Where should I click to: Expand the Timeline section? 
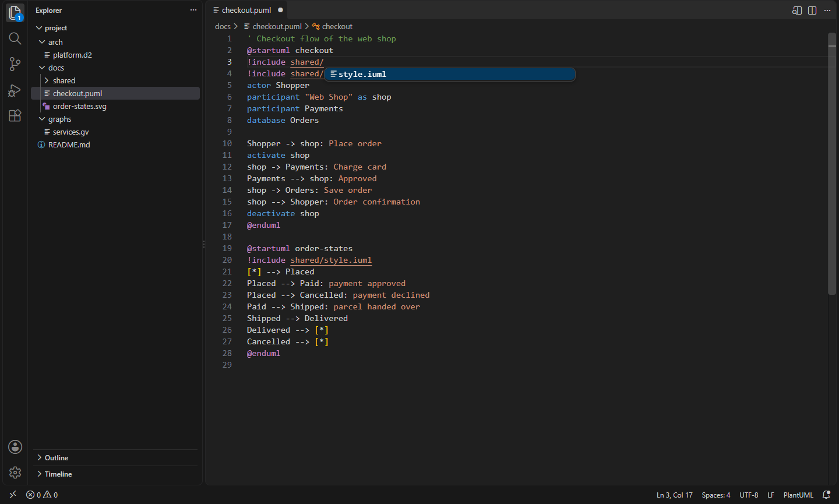[115, 474]
